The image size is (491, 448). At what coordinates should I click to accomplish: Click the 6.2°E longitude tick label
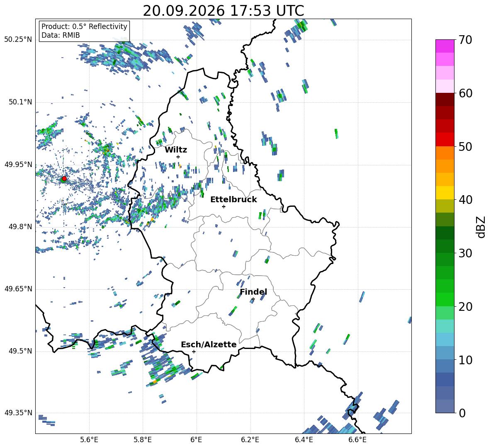point(250,440)
